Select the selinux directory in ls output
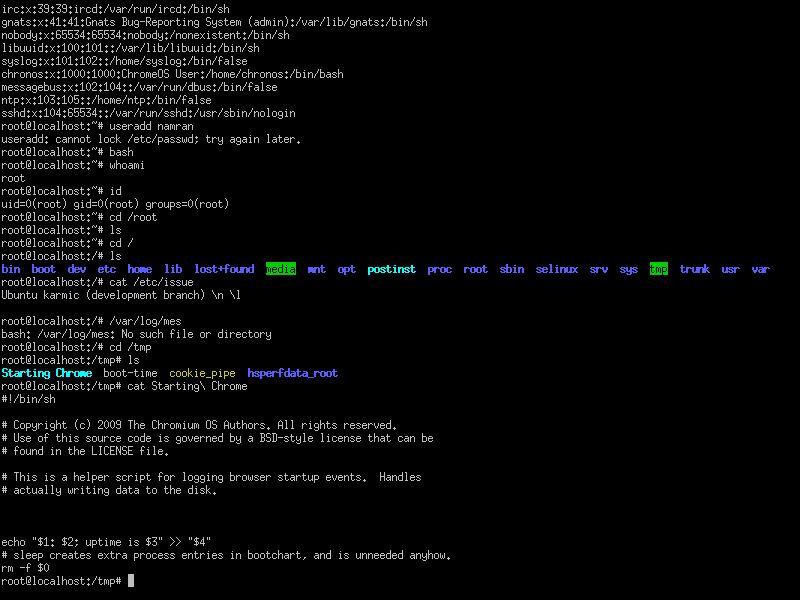 tap(556, 269)
